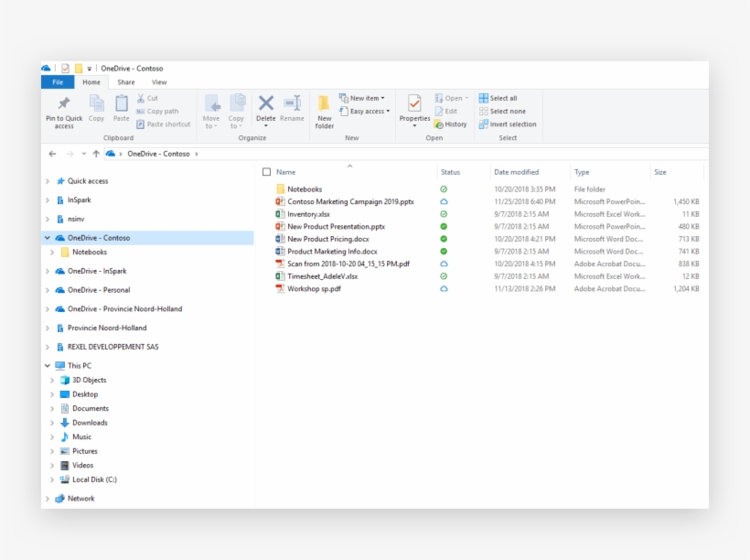Select OneDrive - InSpark in navigation pane
The height and width of the screenshot is (560, 750).
[97, 271]
